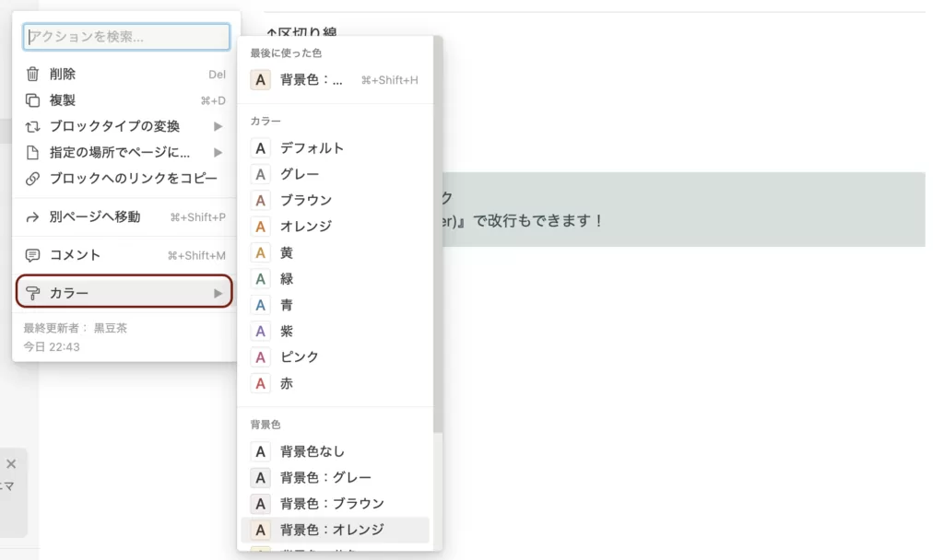Choose 別ページへ移動 menu entry
Image resolution: width=944 pixels, height=560 pixels.
125,217
